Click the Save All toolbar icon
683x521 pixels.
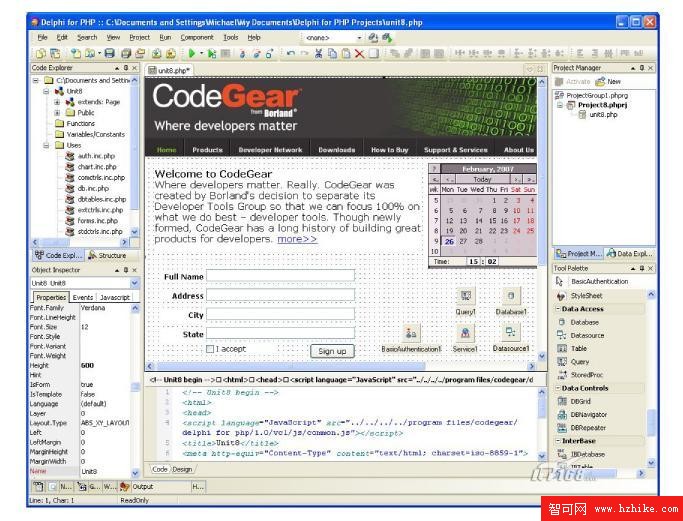pyautogui.click(x=126, y=54)
